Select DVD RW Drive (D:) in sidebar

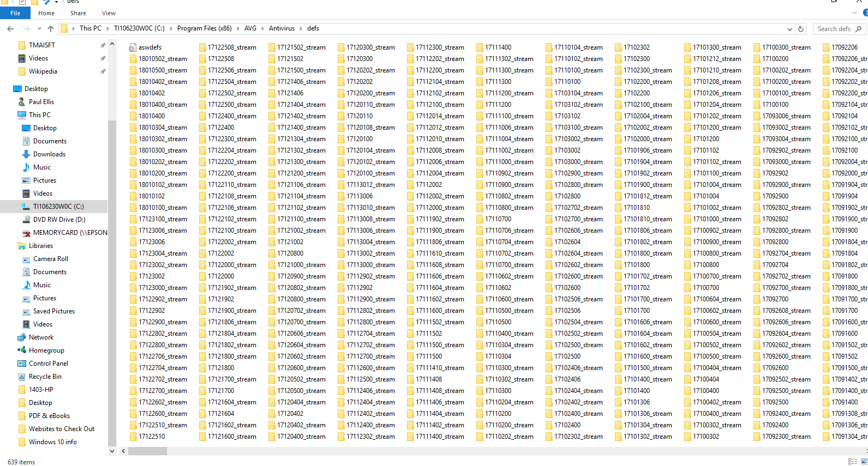point(59,220)
